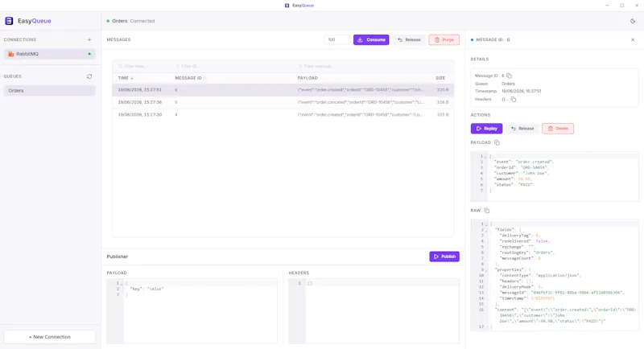The width and height of the screenshot is (644, 349).
Task: Focus the consume count field showing 100
Action: pos(336,39)
